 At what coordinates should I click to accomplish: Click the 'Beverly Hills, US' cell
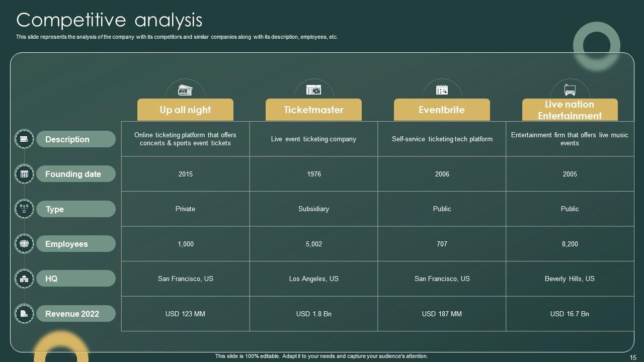pos(570,279)
